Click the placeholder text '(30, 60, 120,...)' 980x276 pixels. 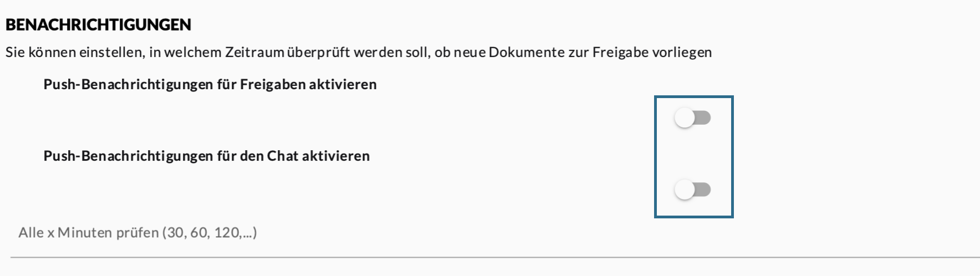[210, 233]
